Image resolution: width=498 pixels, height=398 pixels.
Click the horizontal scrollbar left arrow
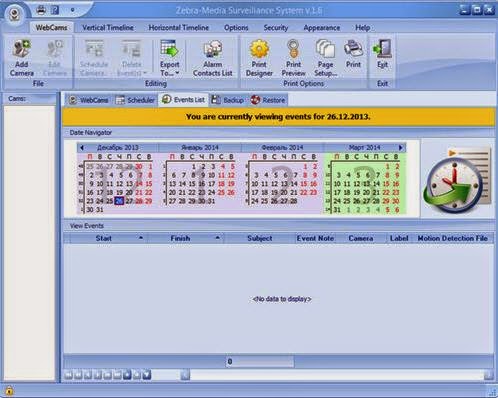point(185,375)
